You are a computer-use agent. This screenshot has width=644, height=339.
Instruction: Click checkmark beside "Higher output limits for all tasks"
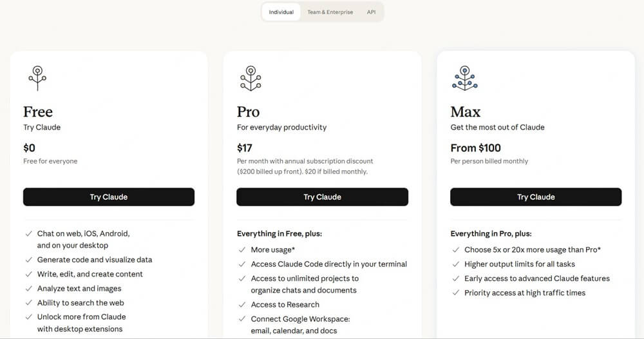(x=455, y=264)
